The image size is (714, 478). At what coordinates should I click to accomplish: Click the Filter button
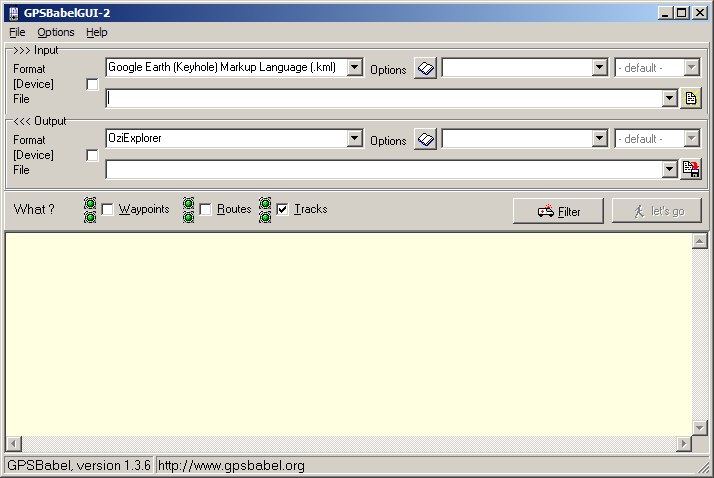[558, 211]
